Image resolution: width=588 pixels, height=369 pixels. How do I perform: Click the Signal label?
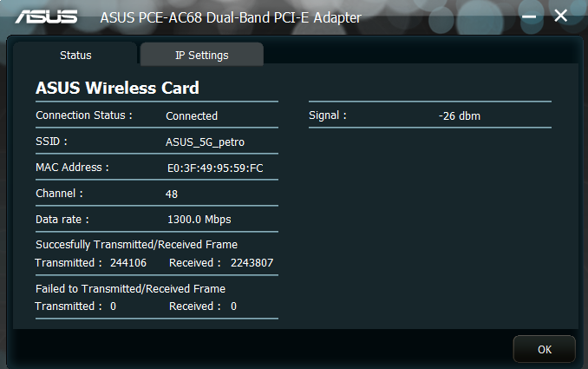[328, 115]
